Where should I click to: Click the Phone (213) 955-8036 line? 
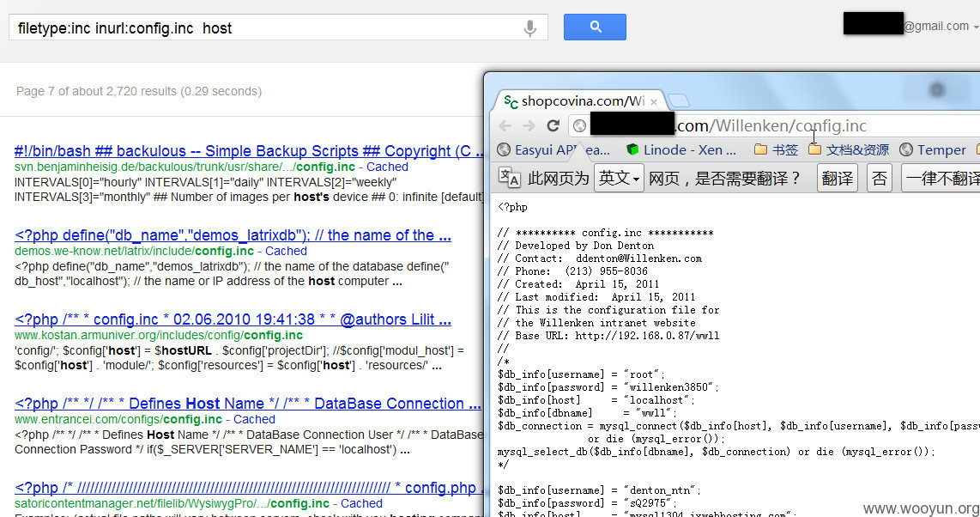tap(572, 271)
